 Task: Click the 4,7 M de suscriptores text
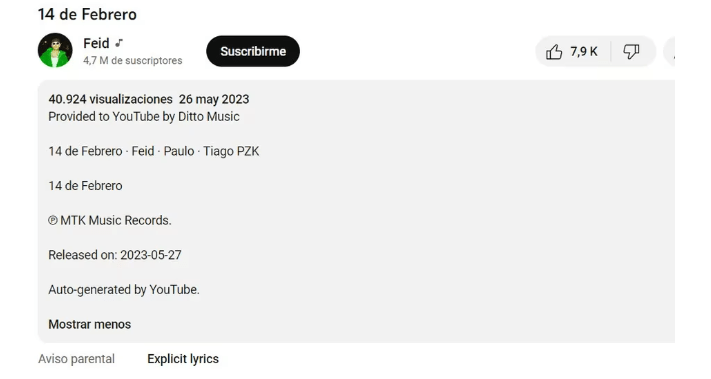[x=133, y=60]
